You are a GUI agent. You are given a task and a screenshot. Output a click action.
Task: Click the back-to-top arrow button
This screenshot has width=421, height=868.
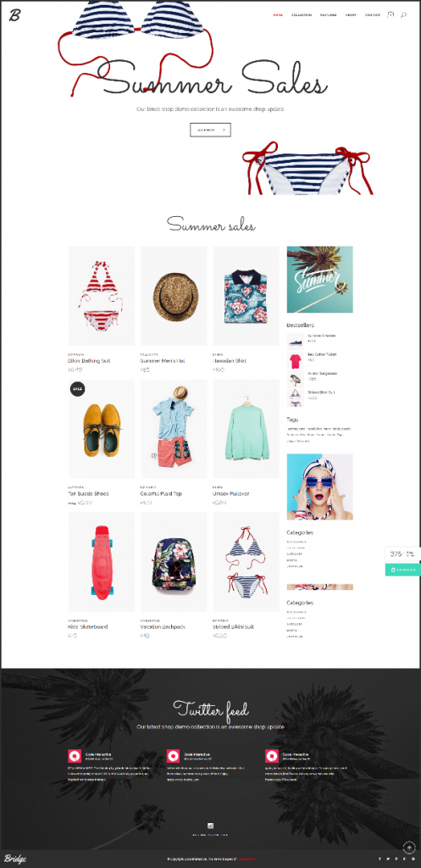coord(409,847)
